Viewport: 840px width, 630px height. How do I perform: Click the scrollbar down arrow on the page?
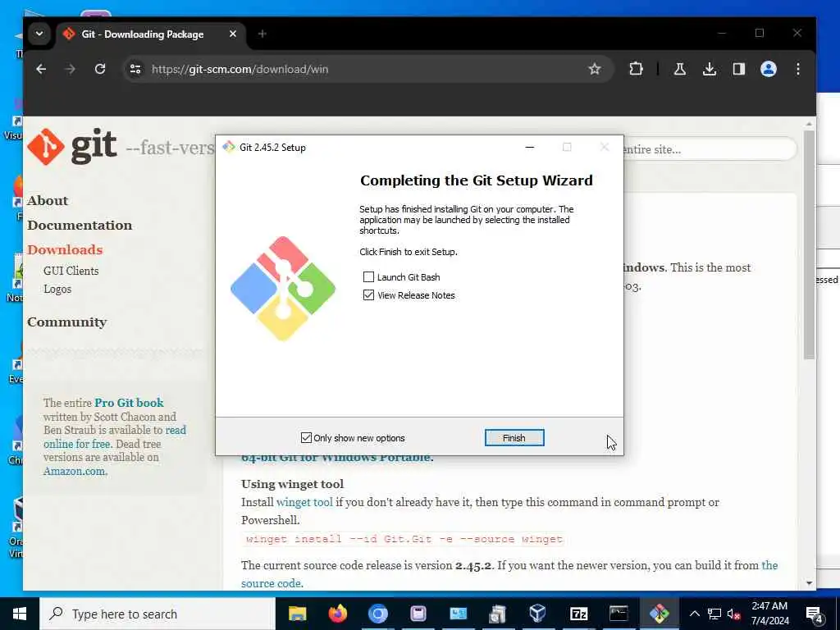click(x=809, y=583)
